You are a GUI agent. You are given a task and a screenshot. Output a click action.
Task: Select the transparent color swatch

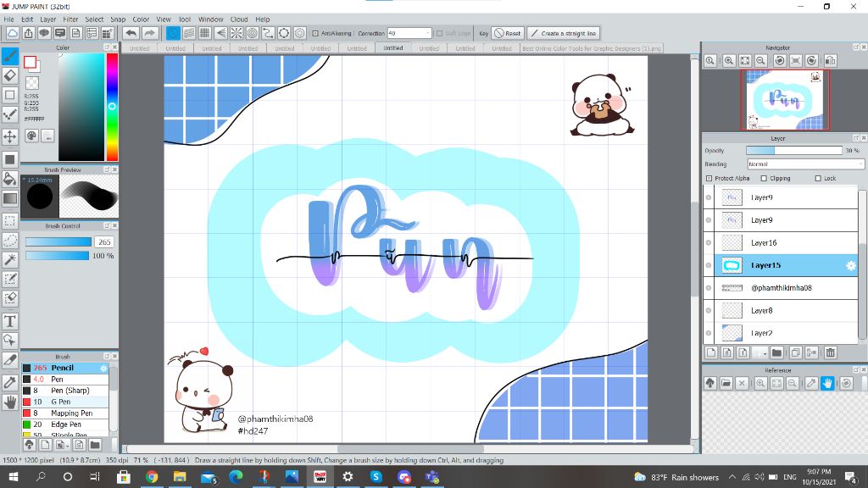coord(32,83)
